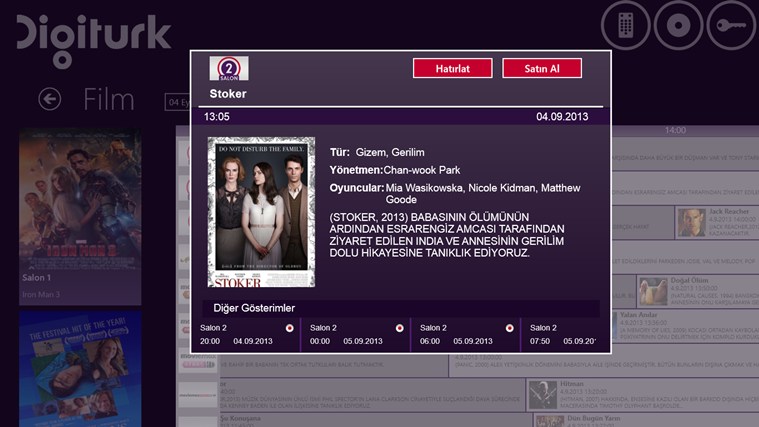Open the festival hit movie tile
The image size is (759, 427).
(80, 369)
